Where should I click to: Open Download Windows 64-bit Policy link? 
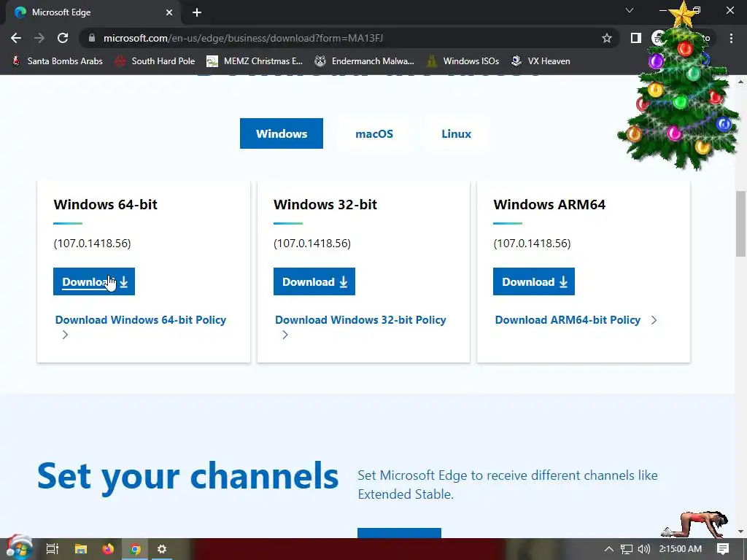tap(141, 320)
